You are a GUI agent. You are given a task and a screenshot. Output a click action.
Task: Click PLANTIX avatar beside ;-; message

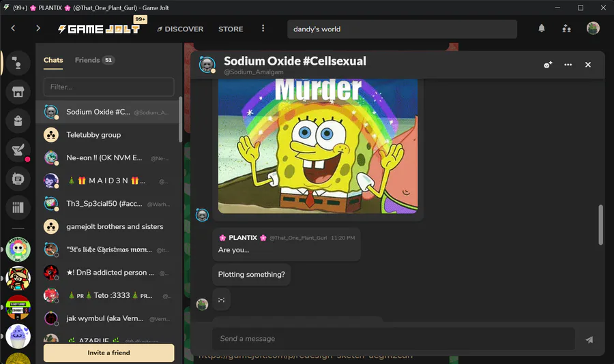click(x=202, y=304)
